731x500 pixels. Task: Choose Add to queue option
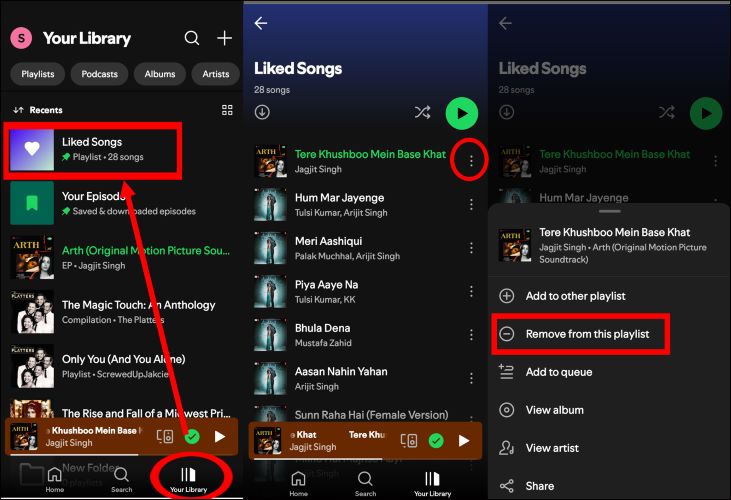[x=558, y=372]
